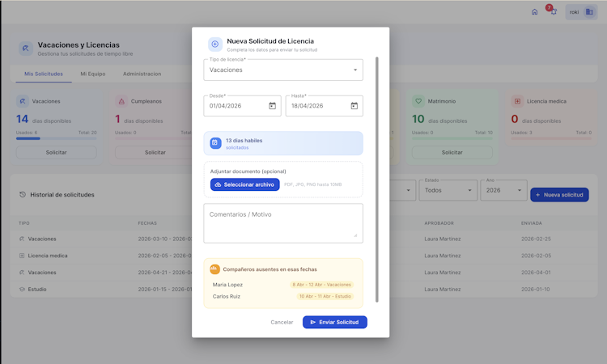Screen dimensions: 607x364
Task: Switch to the Mis Solicitudes tab
Action: 44,74
